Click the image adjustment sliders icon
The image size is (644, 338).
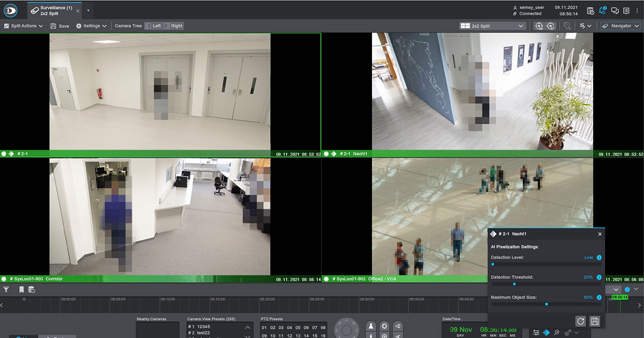pyautogui.click(x=536, y=333)
